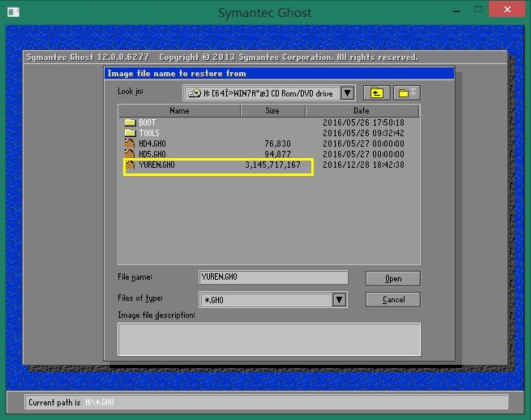Screen dimensions: 531x420
Task: Open the Symantec Ghost window system menu icon
Action: point(13,12)
